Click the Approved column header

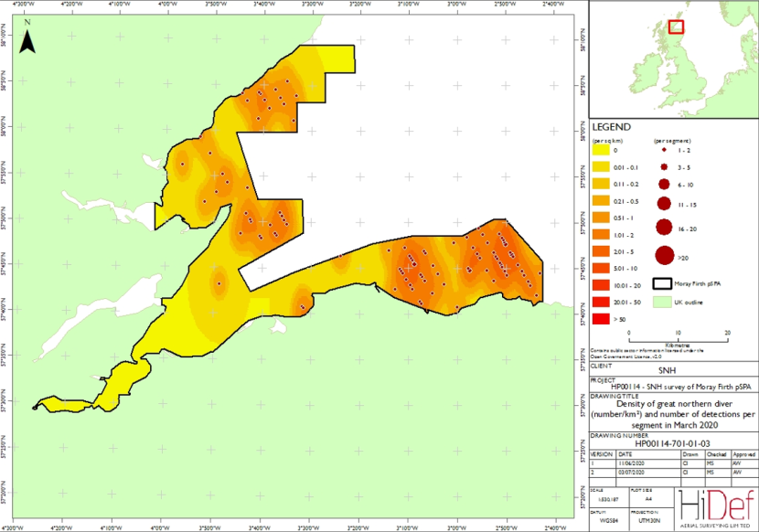[x=743, y=454]
